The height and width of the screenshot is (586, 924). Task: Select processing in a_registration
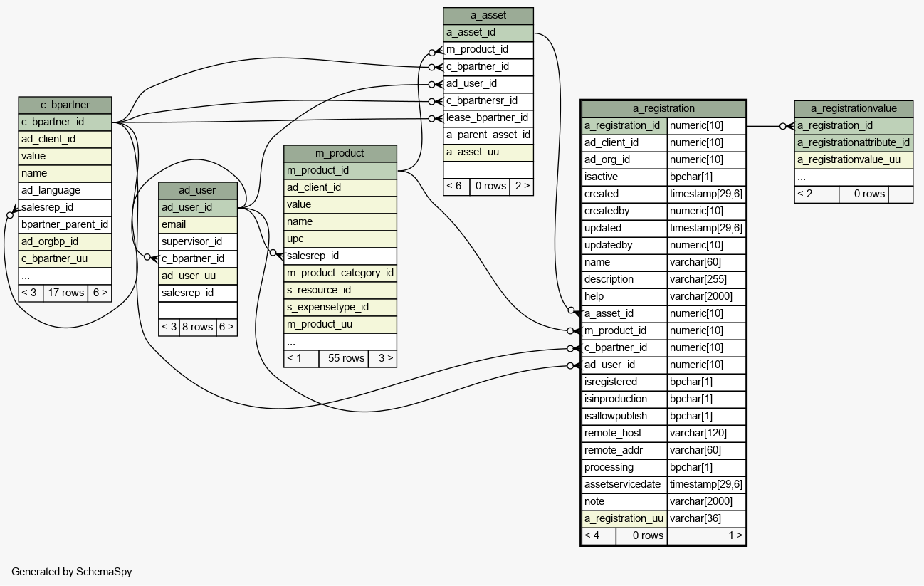coord(624,467)
